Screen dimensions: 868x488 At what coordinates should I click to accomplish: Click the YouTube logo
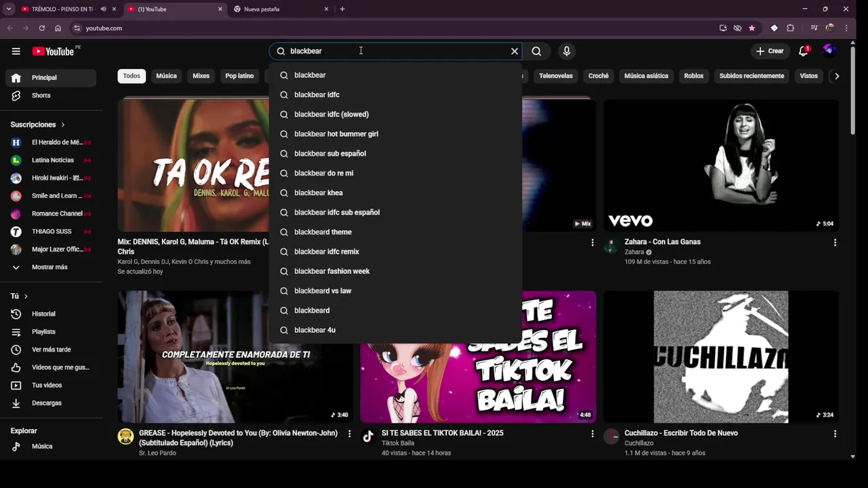point(53,52)
